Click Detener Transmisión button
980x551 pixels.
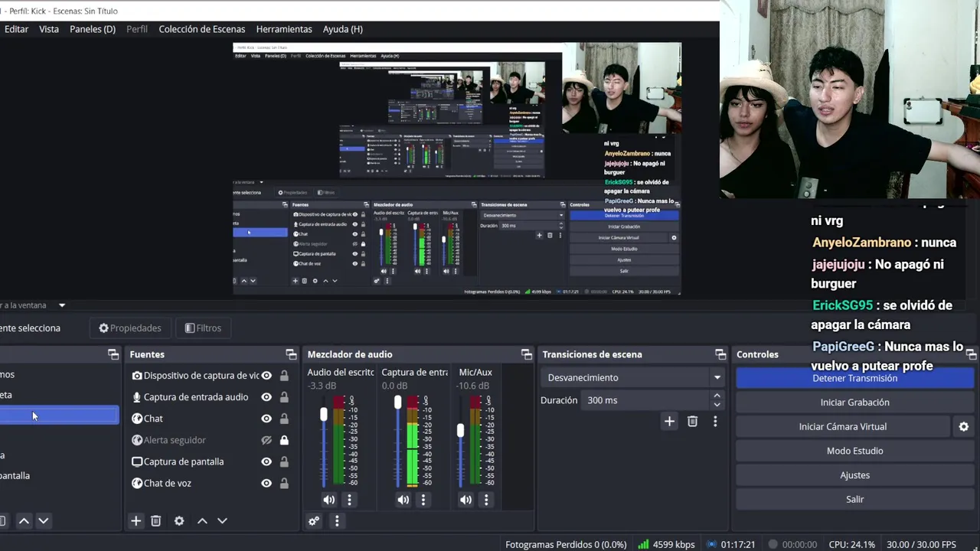pyautogui.click(x=855, y=378)
